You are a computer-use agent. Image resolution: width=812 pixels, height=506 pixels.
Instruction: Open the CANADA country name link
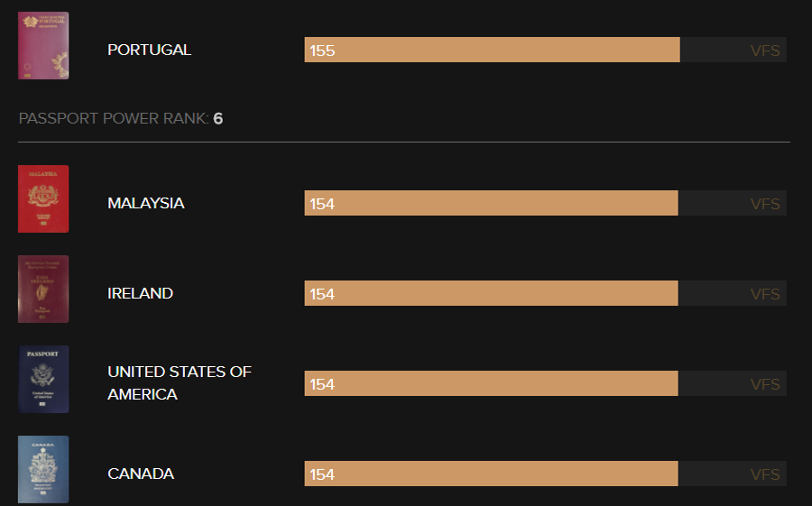tap(141, 474)
